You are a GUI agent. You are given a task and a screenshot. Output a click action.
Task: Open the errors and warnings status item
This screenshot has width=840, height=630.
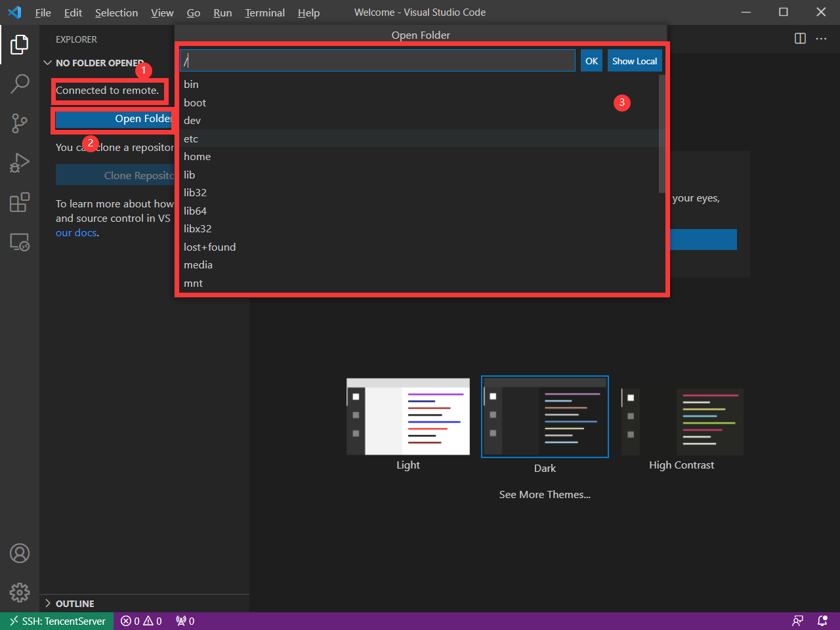coord(141,621)
